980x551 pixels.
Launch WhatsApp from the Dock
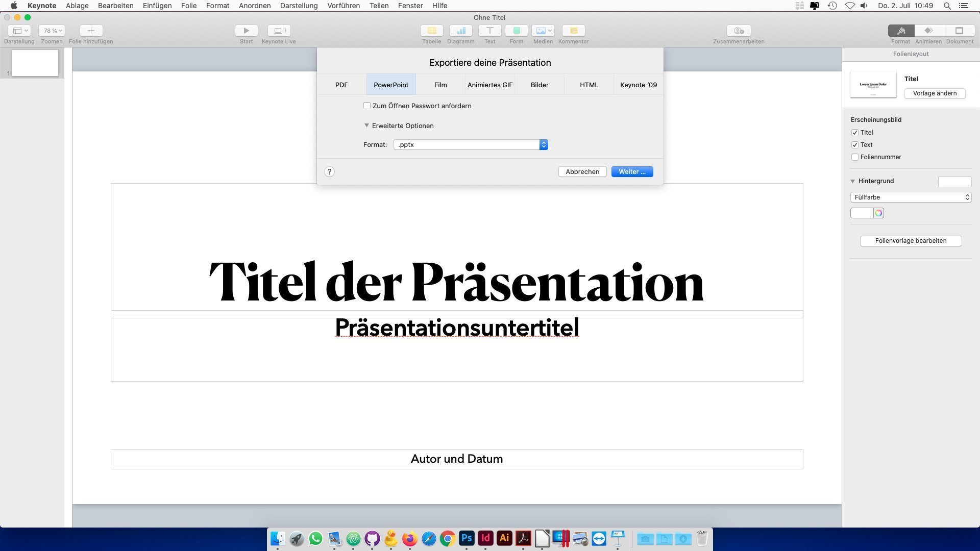(x=315, y=538)
